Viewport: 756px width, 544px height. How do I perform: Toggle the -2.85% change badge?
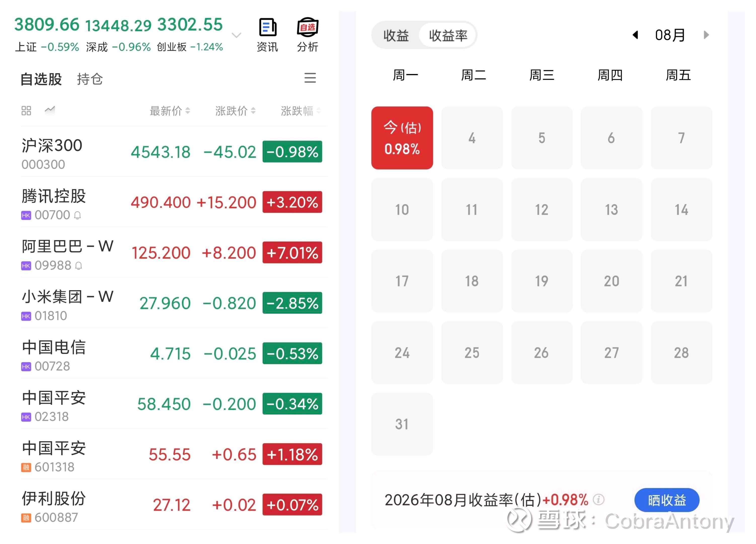292,303
